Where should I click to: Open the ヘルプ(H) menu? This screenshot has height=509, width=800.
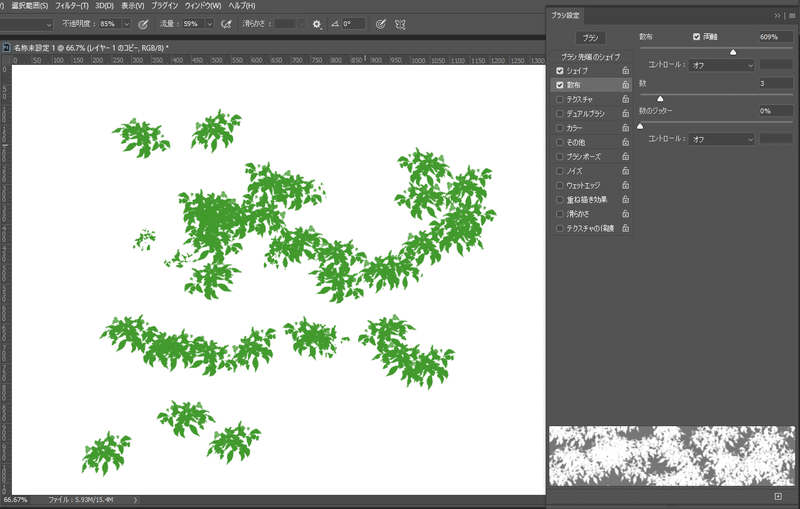coord(241,6)
